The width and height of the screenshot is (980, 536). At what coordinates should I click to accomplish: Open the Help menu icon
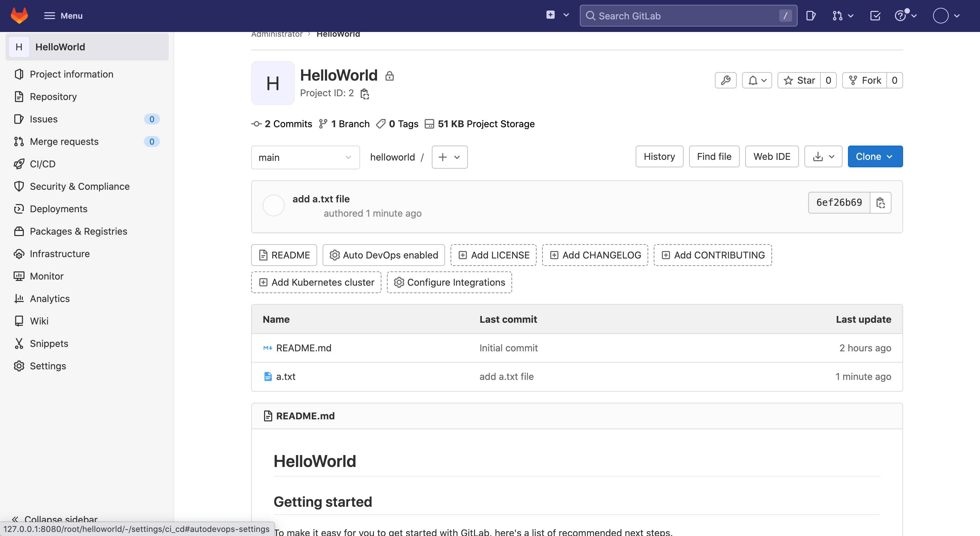point(905,16)
